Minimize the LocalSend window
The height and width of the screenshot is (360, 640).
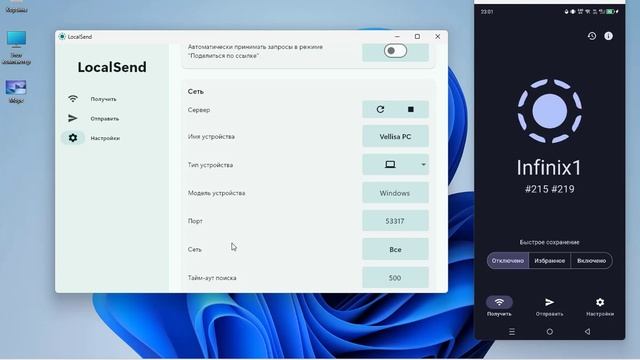point(397,36)
